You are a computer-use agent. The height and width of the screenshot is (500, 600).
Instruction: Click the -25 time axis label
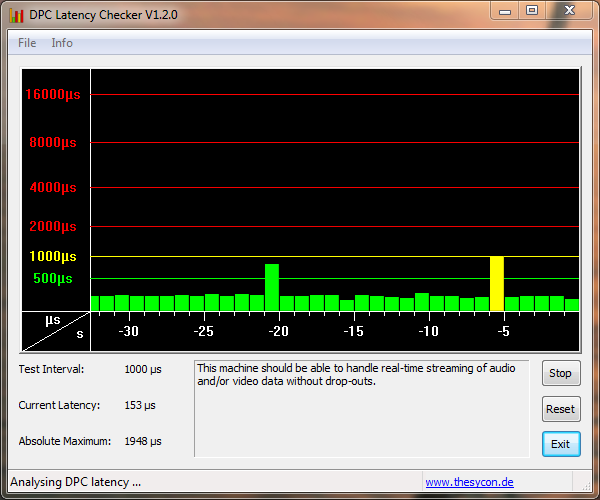click(204, 331)
